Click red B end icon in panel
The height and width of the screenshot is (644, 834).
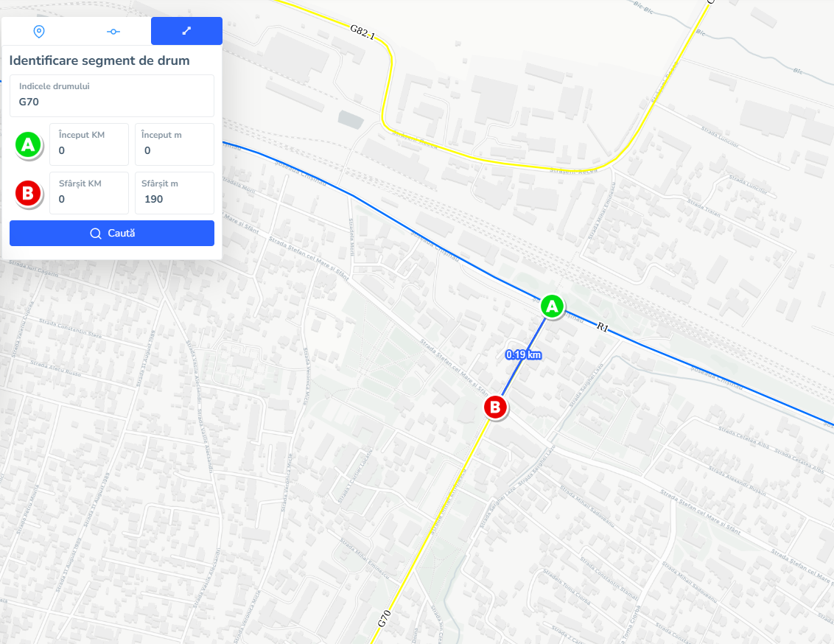28,193
